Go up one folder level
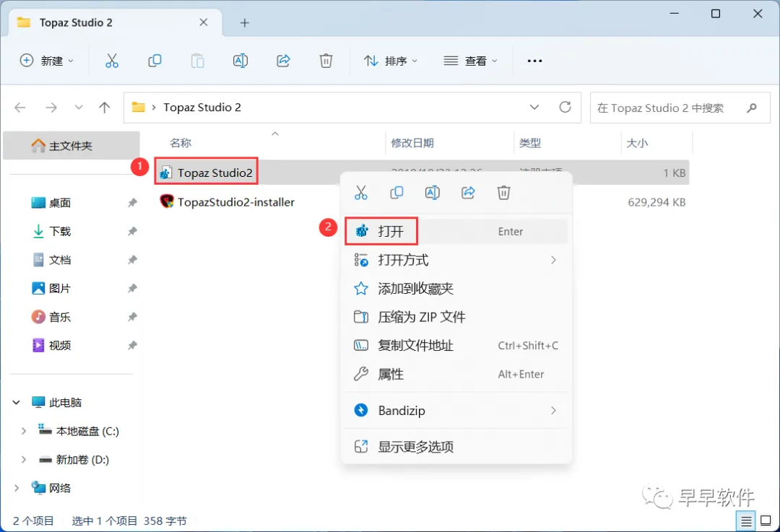Image resolution: width=780 pixels, height=532 pixels. [105, 108]
